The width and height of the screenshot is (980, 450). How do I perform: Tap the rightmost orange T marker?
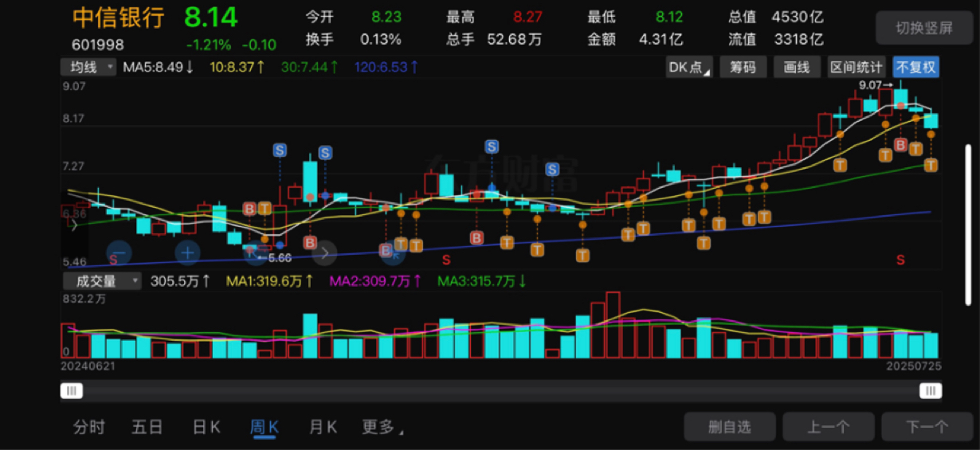931,165
